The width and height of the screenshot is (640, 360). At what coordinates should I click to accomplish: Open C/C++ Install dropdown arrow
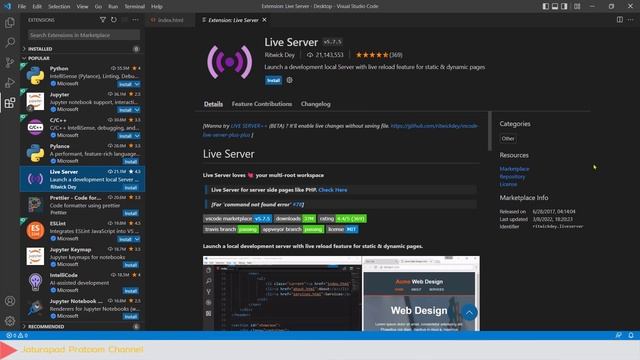(137, 136)
